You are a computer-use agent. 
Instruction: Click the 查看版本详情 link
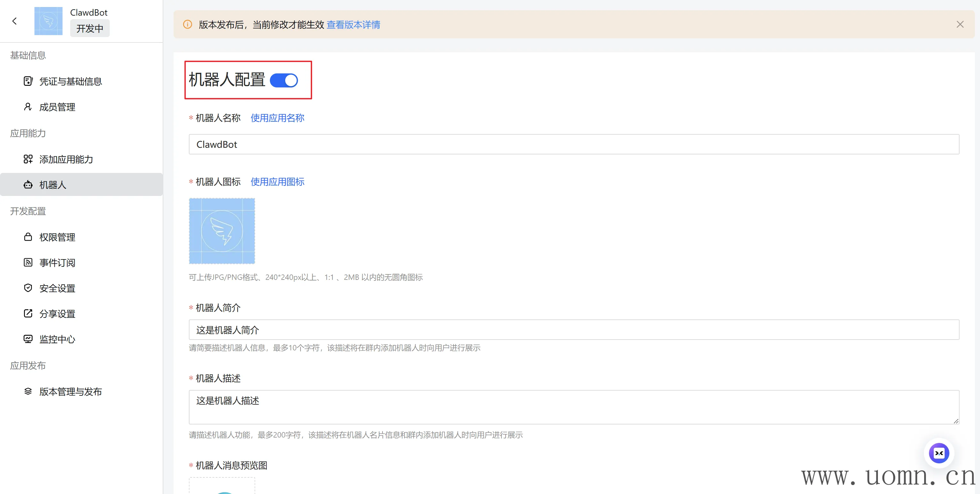point(353,25)
